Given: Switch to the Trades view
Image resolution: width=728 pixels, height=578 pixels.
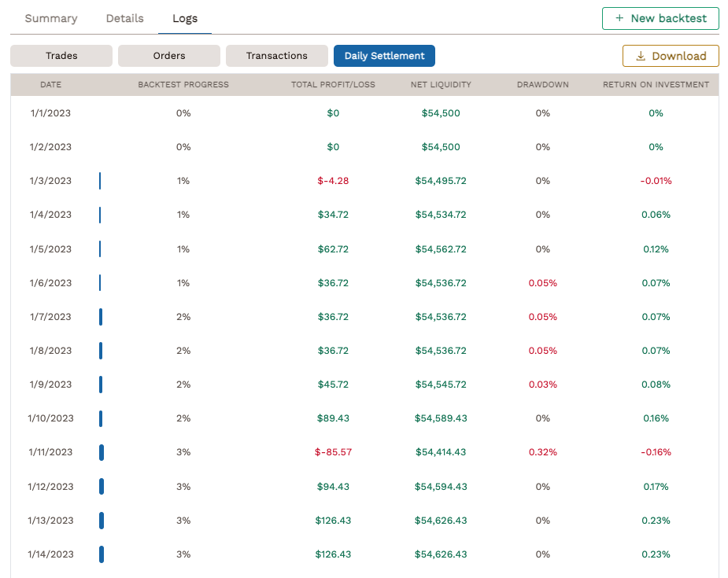Looking at the screenshot, I should (61, 56).
